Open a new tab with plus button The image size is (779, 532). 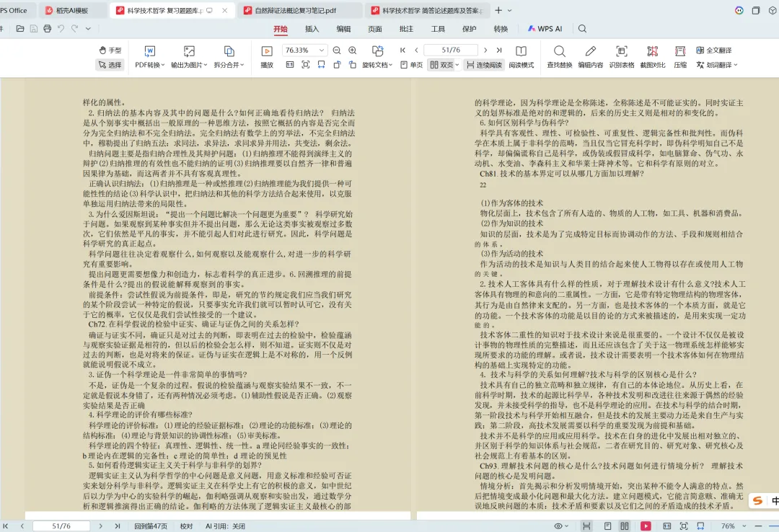pos(498,10)
